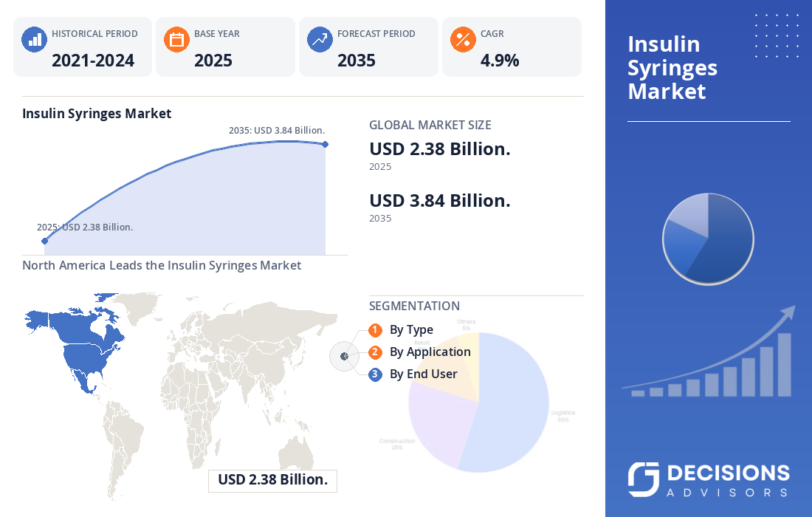Click the '2025: USD 2.38 Billion.' chart label

point(85,227)
